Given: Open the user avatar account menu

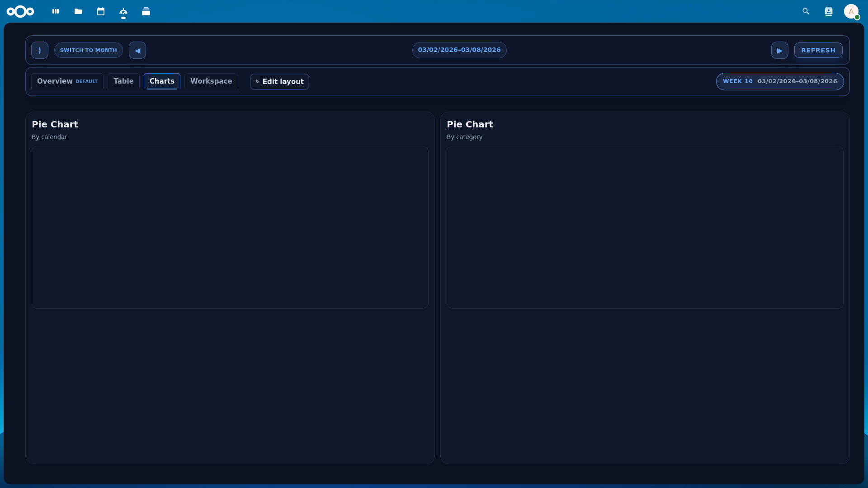Looking at the screenshot, I should click(852, 11).
